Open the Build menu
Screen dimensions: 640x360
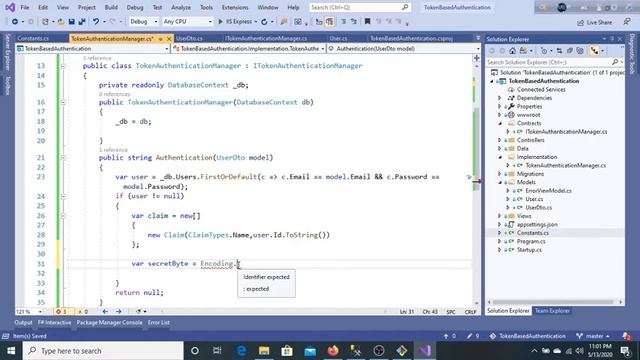[x=111, y=7]
